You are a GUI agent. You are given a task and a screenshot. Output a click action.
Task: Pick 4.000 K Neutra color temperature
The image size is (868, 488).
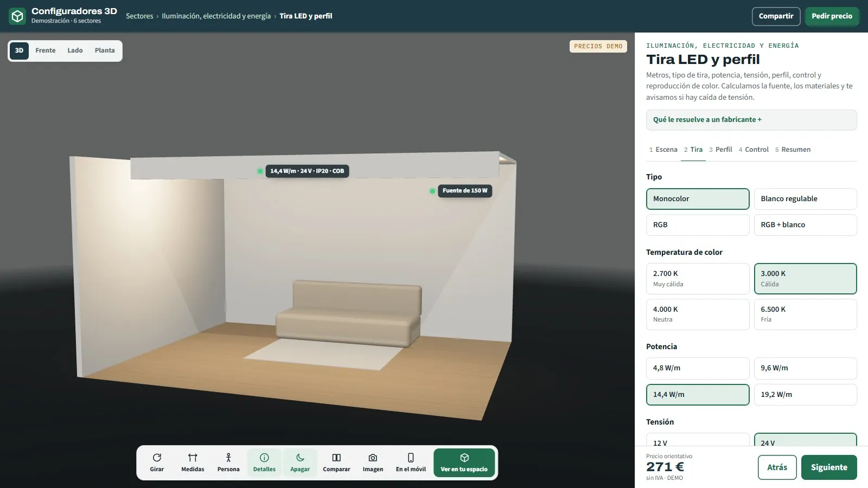tap(698, 314)
